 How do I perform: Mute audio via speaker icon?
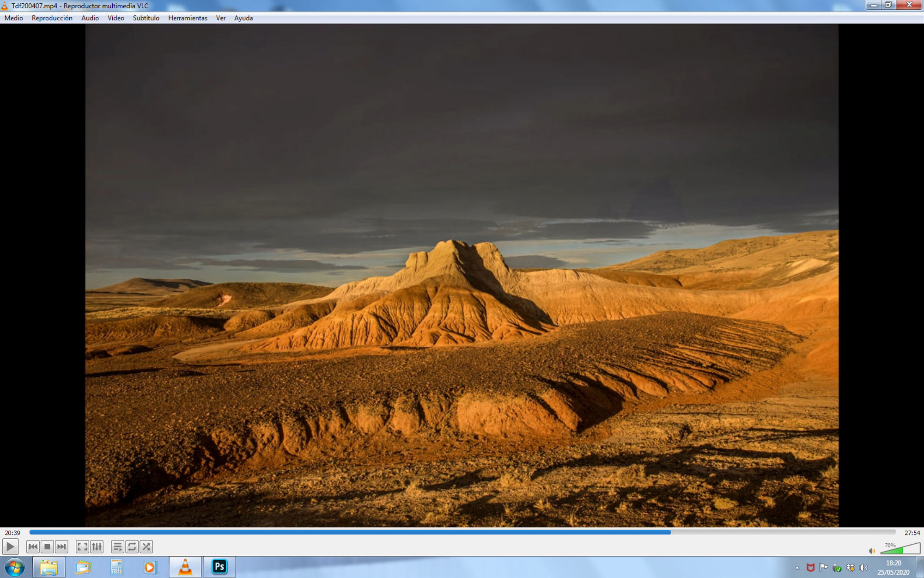pyautogui.click(x=872, y=550)
